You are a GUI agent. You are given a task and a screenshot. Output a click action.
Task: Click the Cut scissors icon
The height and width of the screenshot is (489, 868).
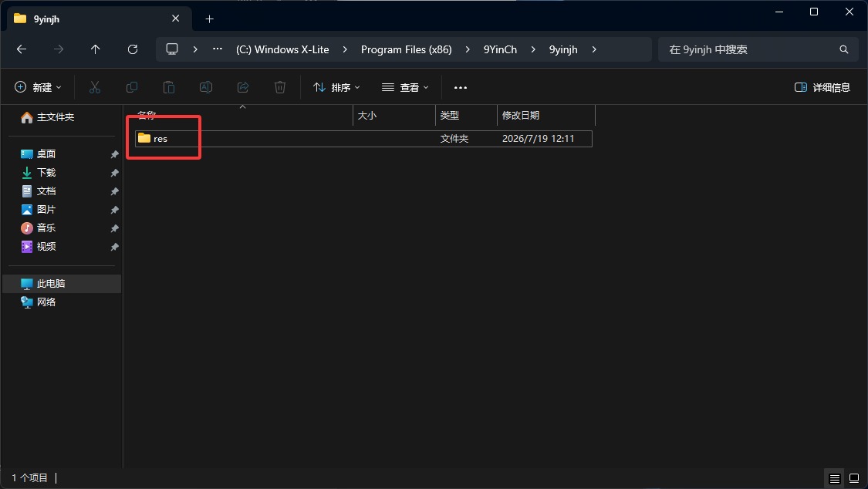95,87
